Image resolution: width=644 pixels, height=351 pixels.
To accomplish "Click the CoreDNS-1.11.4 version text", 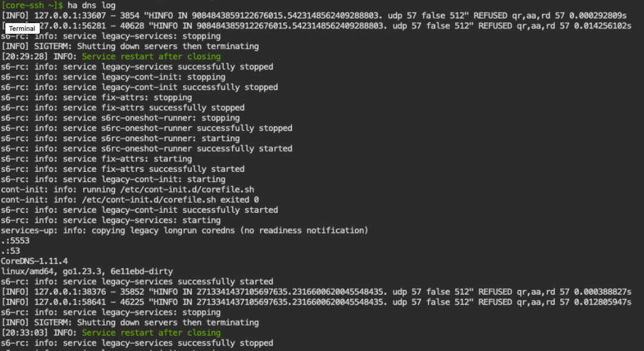I will [x=34, y=261].
